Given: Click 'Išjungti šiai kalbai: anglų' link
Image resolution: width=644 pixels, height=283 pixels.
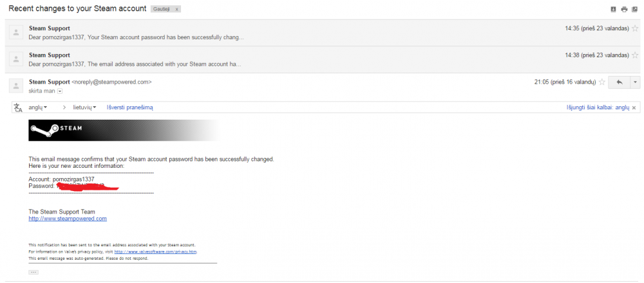Looking at the screenshot, I should 598,107.
